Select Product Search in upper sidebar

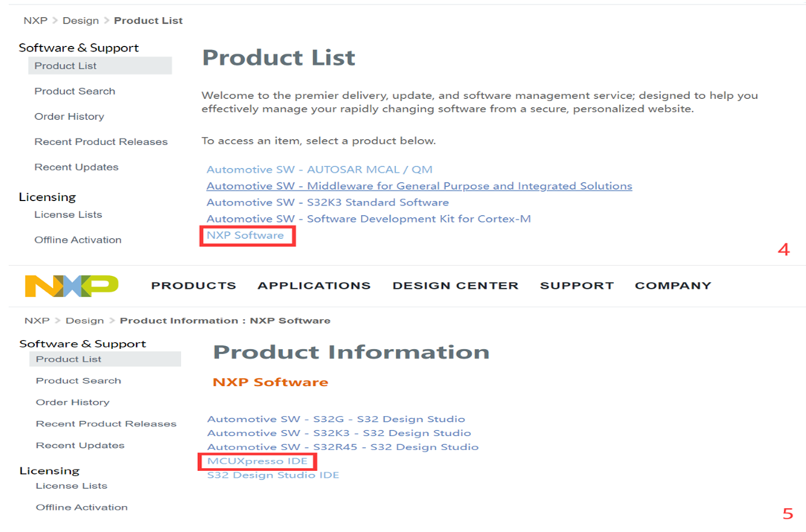74,91
